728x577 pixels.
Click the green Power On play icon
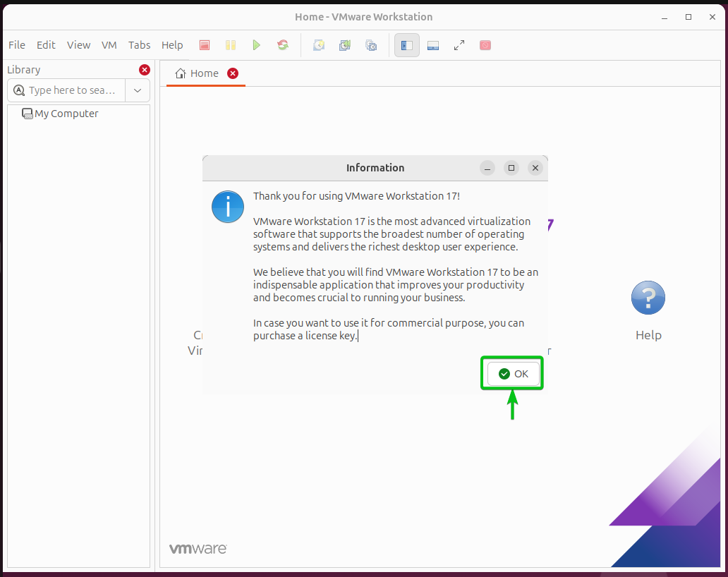pyautogui.click(x=256, y=45)
